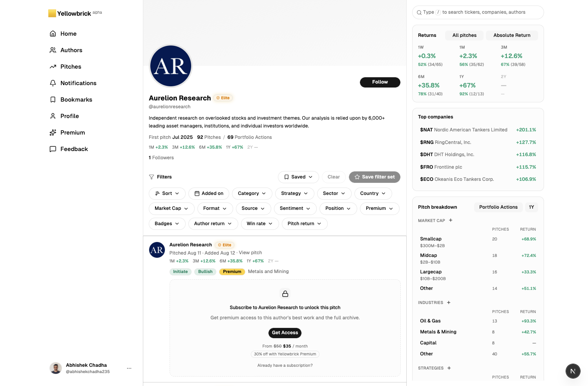Select the Portfolio Actions breakdown tab

pos(499,207)
